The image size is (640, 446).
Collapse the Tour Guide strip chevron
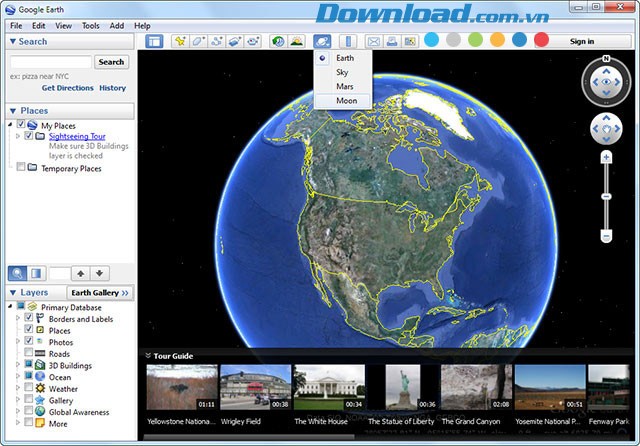[x=148, y=355]
